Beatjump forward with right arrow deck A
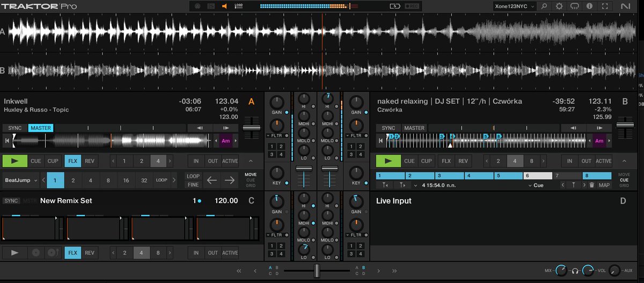 [x=229, y=180]
